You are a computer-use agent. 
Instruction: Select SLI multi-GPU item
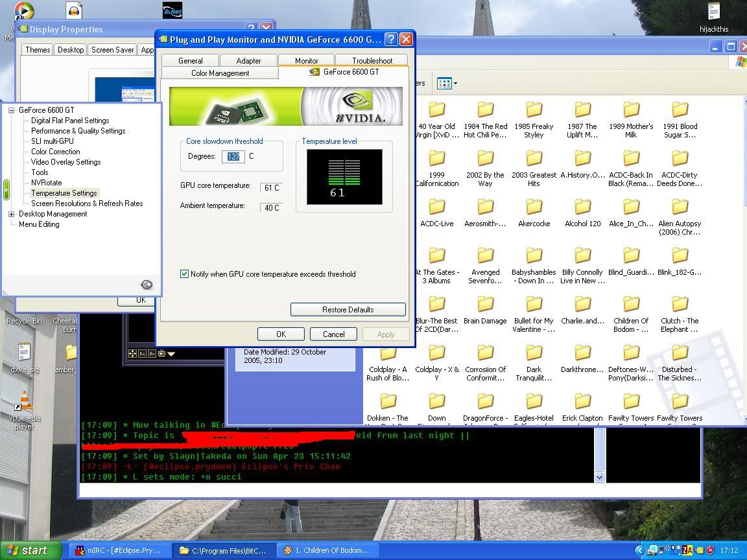(x=53, y=141)
